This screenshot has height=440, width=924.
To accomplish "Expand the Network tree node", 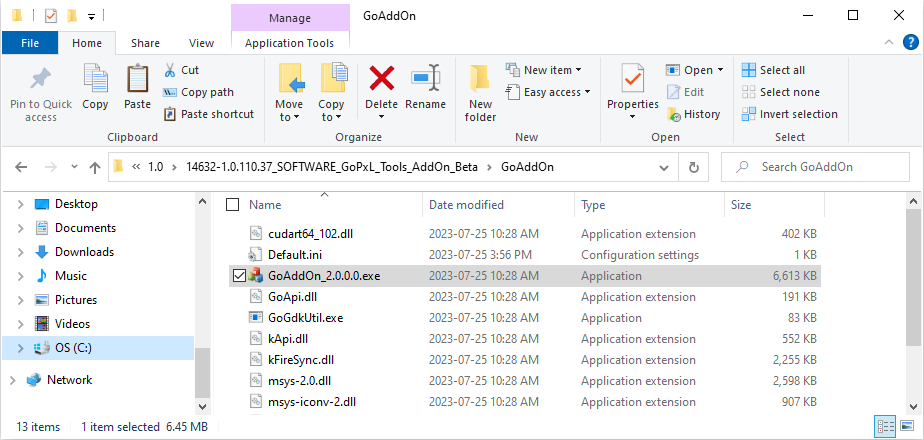I will point(13,380).
